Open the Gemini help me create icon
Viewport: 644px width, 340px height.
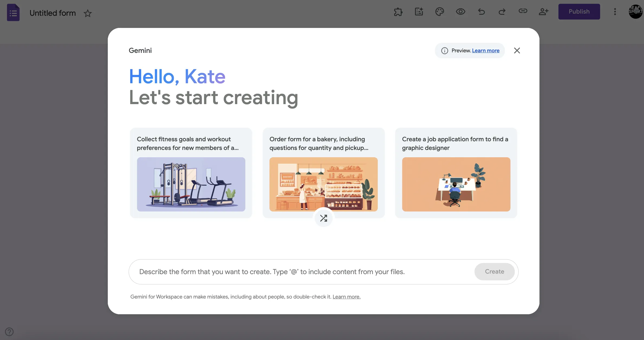pyautogui.click(x=419, y=12)
